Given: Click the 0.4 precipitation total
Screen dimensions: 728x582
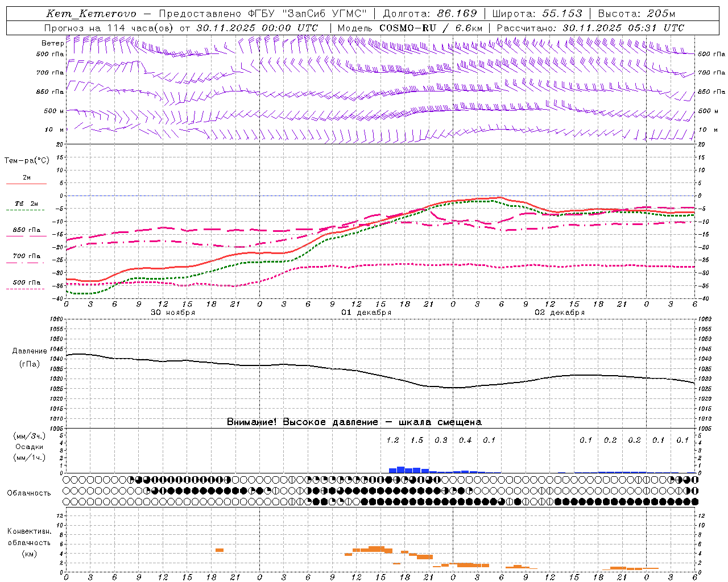Looking at the screenshot, I should [465, 440].
